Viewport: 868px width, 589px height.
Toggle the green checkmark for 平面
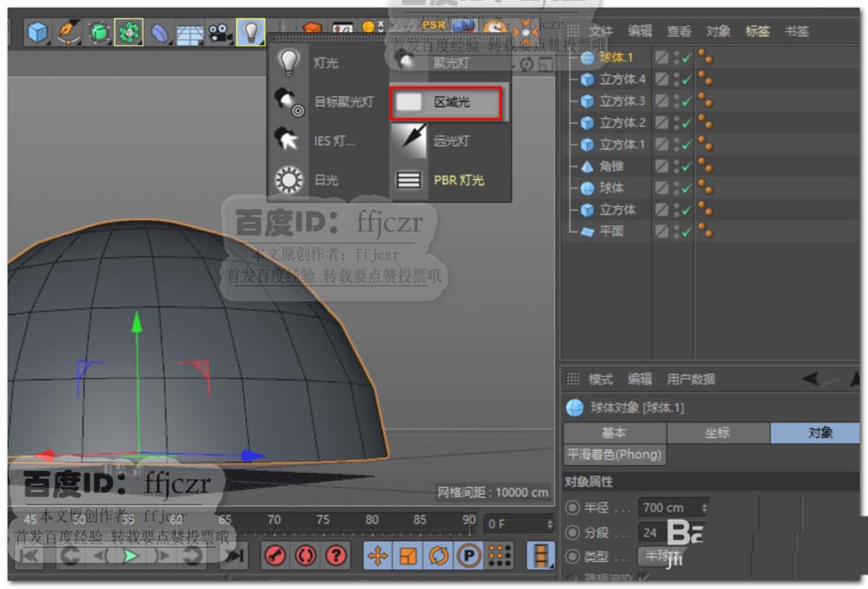click(x=687, y=232)
